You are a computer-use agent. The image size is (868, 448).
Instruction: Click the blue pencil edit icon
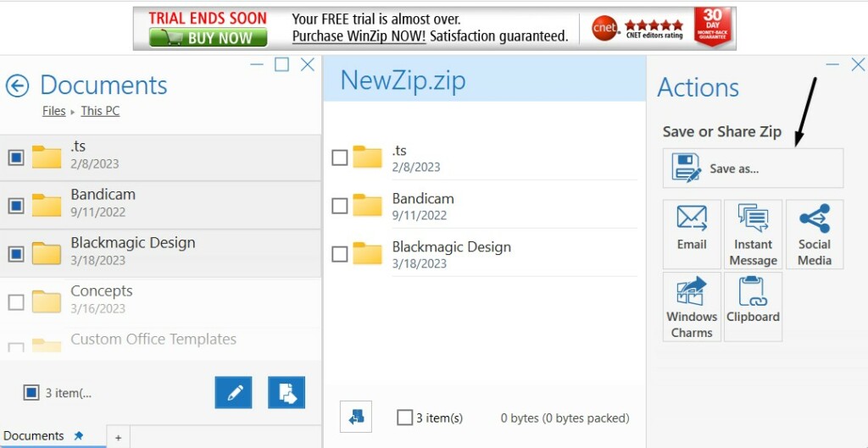(233, 392)
